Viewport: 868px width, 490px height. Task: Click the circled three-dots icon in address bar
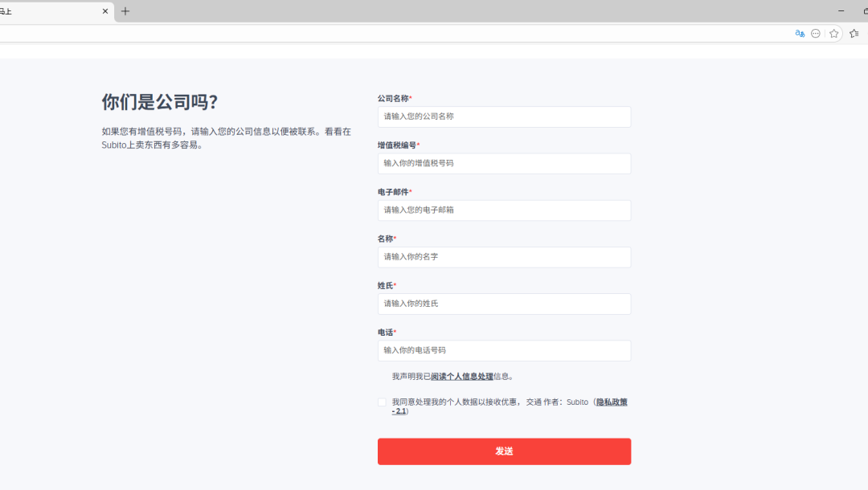point(816,34)
